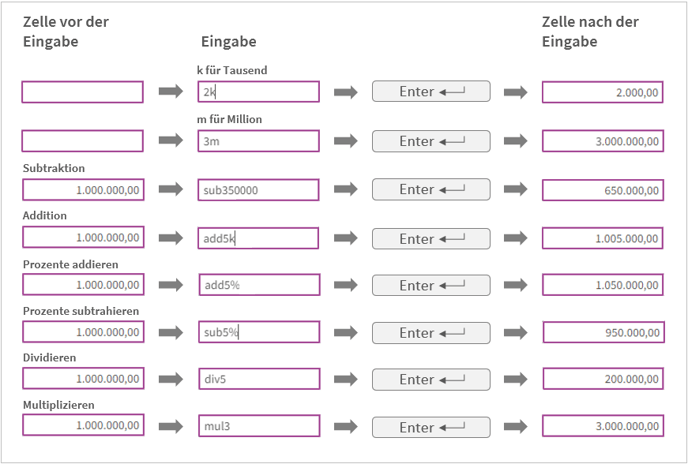This screenshot has width=688, height=464.
Task: Click the arrow right of the add5k input
Action: tap(345, 239)
